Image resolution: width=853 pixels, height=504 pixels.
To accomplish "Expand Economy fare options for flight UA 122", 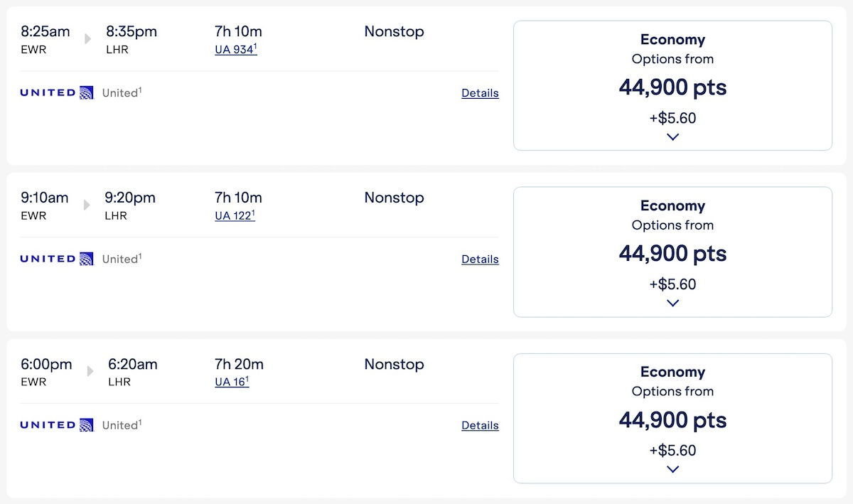I will 672,303.
